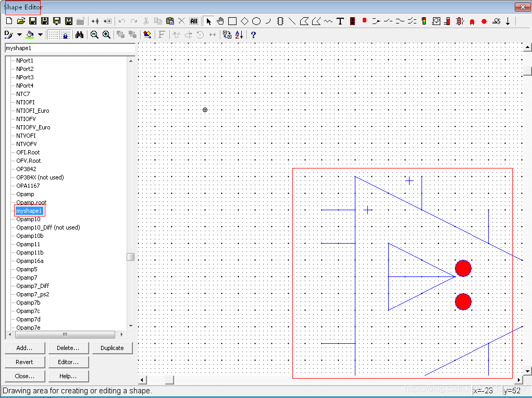Click the sort A-Z icon

(x=239, y=34)
